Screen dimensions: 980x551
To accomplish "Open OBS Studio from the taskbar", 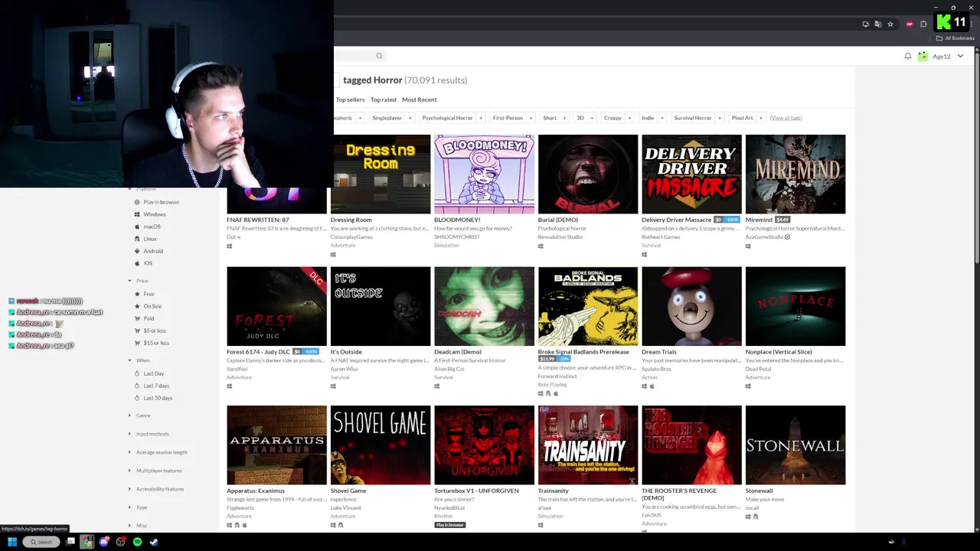I will tap(121, 542).
